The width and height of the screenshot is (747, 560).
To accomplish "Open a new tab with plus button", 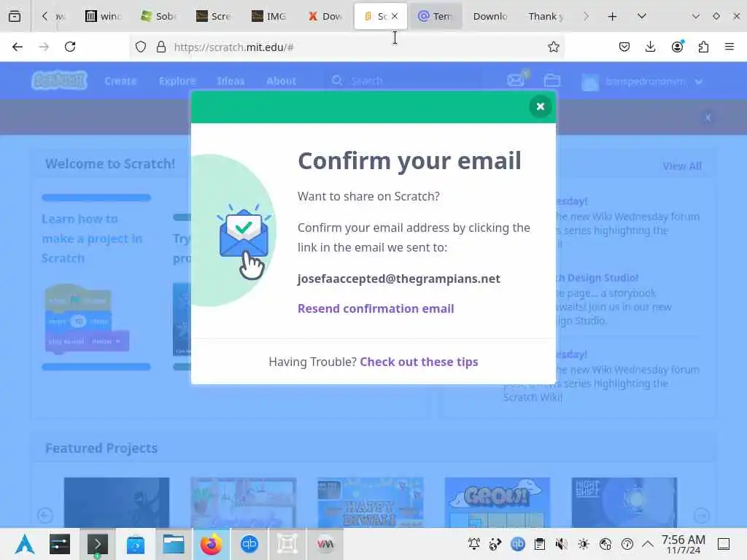I will (x=612, y=16).
